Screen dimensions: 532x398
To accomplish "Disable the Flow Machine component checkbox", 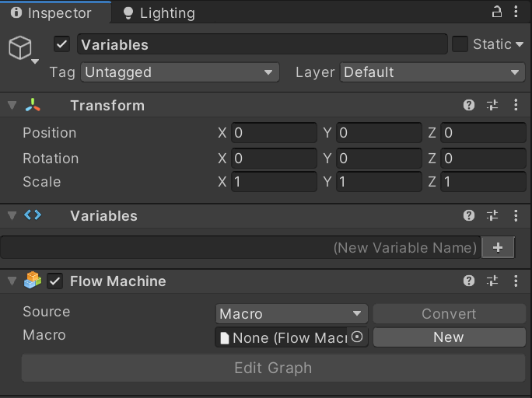I will (55, 281).
